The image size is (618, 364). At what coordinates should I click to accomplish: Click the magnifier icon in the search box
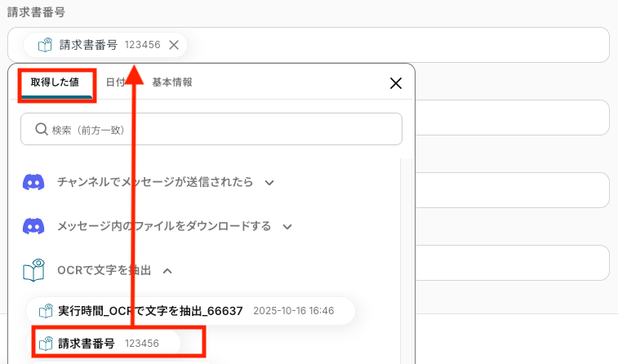(x=42, y=129)
